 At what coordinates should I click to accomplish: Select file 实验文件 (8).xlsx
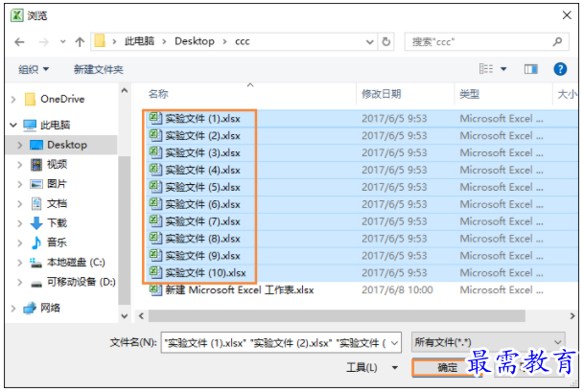click(x=202, y=239)
